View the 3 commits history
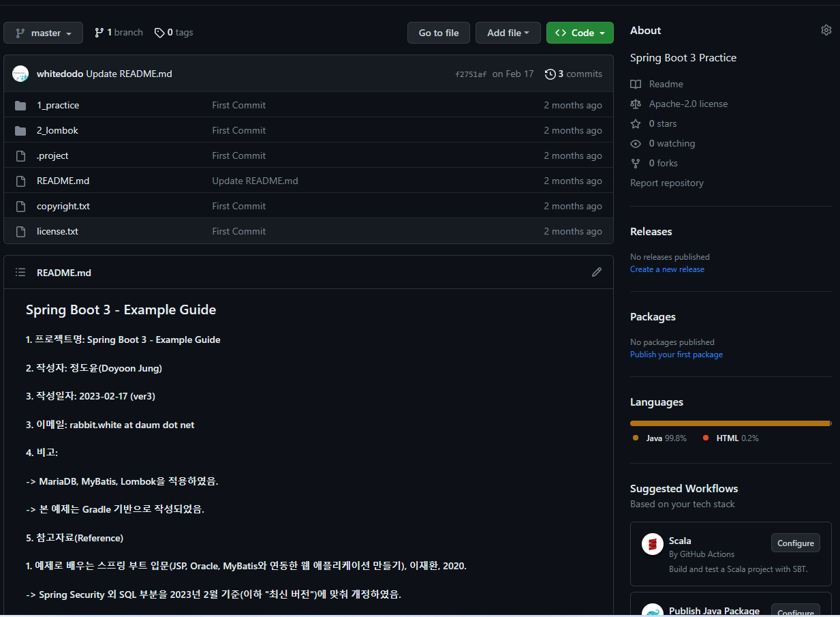This screenshot has height=617, width=840. tap(574, 74)
